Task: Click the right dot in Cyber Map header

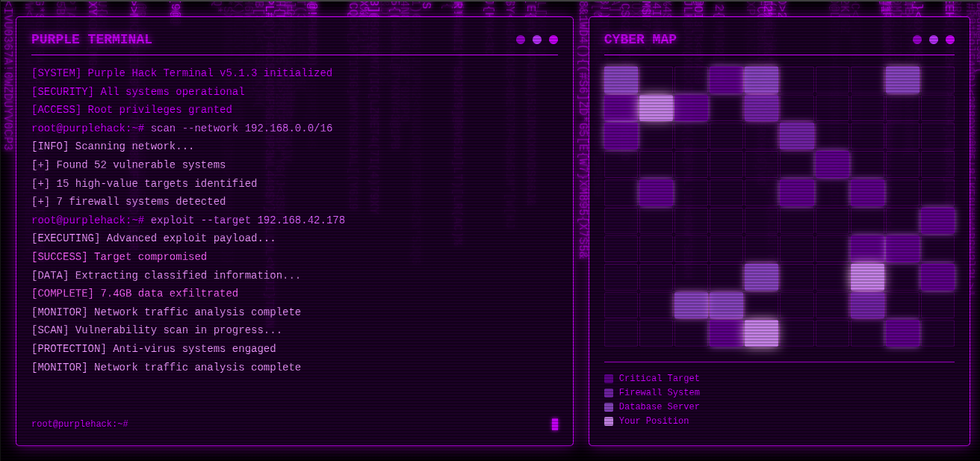Action: pos(950,40)
